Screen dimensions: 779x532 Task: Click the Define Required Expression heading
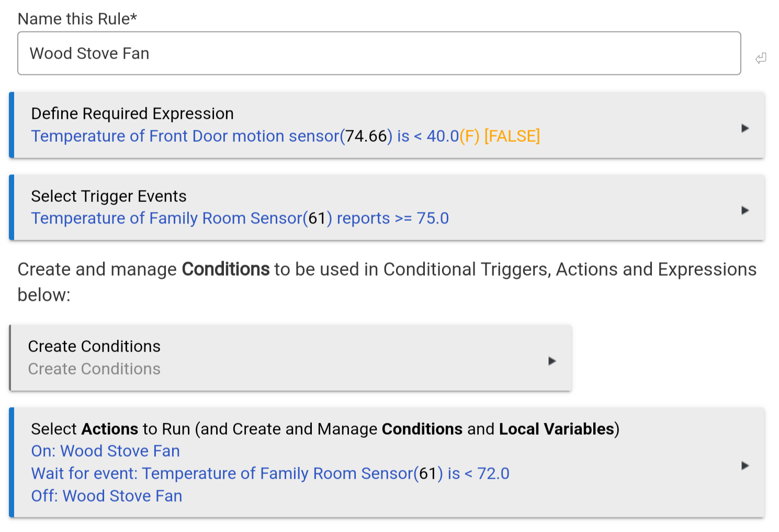pos(132,114)
